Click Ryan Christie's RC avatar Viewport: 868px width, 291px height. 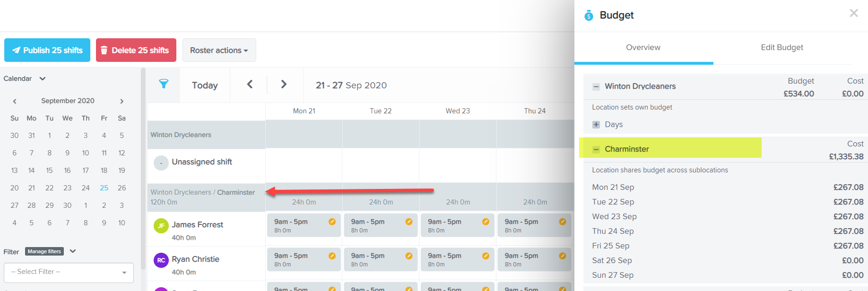[x=161, y=260]
